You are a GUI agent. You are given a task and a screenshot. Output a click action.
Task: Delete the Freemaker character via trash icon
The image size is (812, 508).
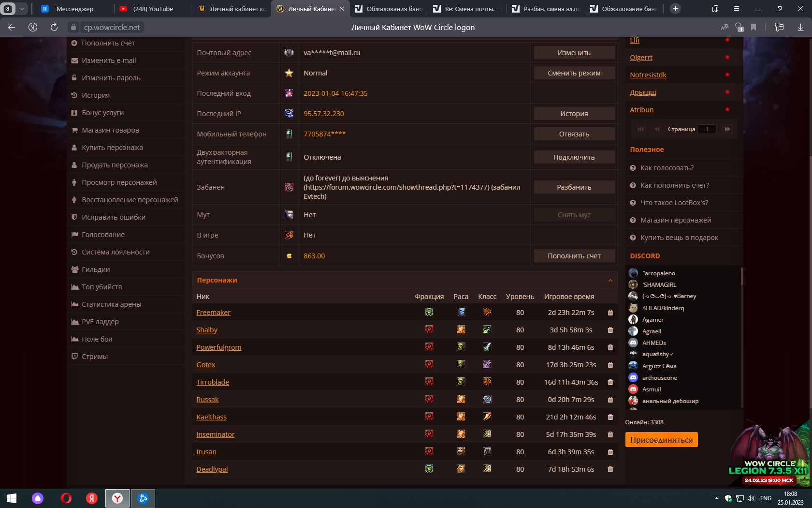tap(610, 313)
